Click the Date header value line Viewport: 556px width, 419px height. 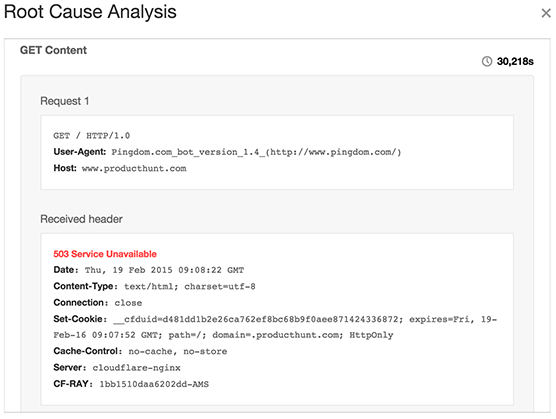tap(149, 270)
